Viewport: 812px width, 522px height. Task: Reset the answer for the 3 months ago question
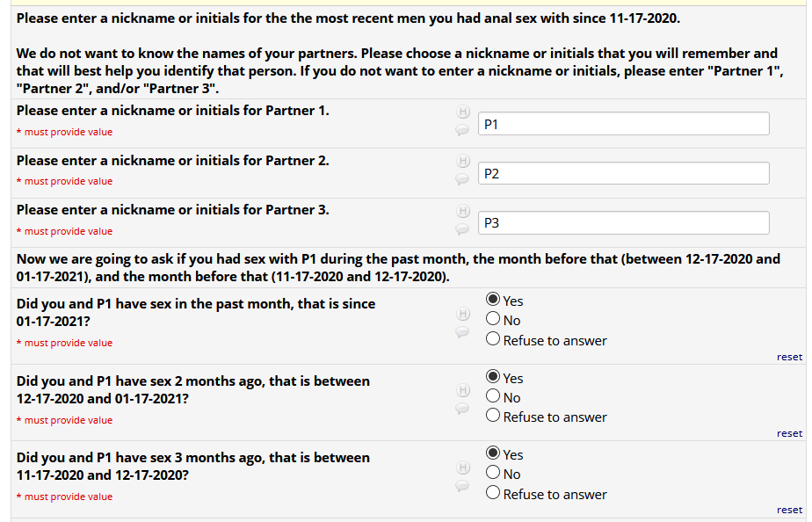pyautogui.click(x=789, y=510)
